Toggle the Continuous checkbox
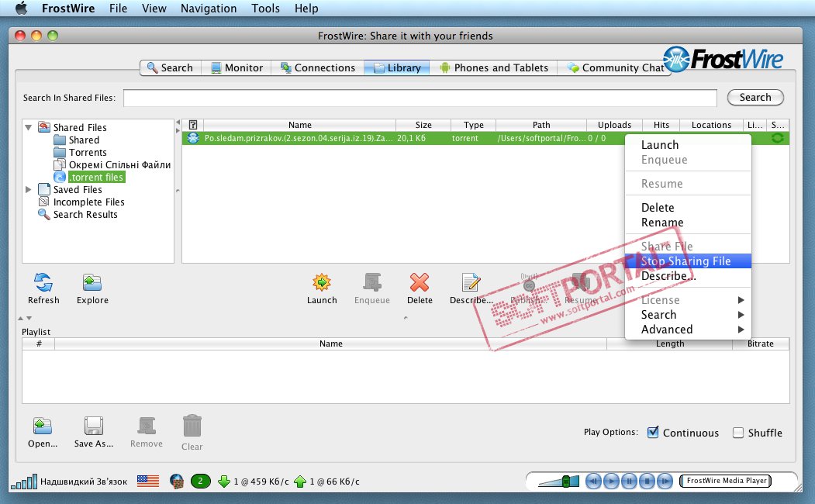Screen dimensions: 815x504 pyautogui.click(x=653, y=433)
